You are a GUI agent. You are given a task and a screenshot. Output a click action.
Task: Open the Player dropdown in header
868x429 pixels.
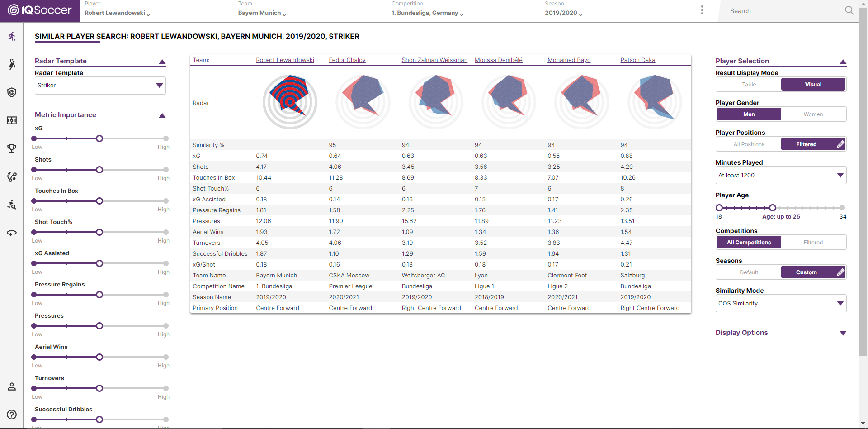[x=117, y=13]
